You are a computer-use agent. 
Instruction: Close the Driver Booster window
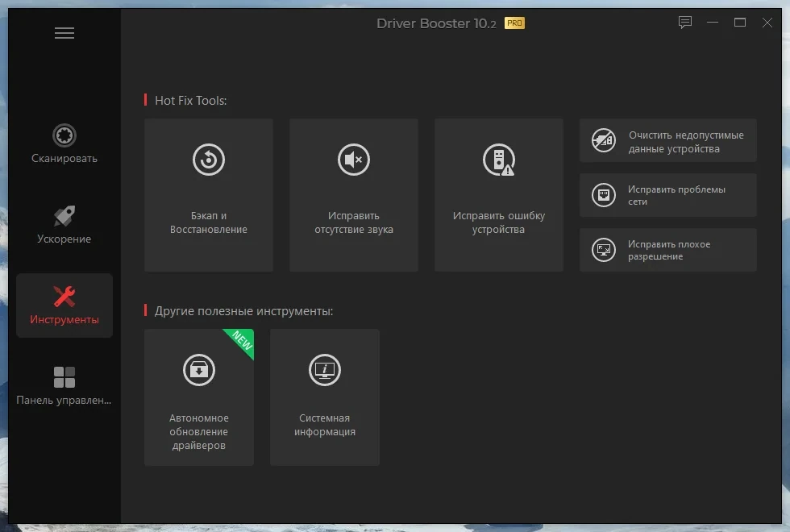click(x=767, y=23)
